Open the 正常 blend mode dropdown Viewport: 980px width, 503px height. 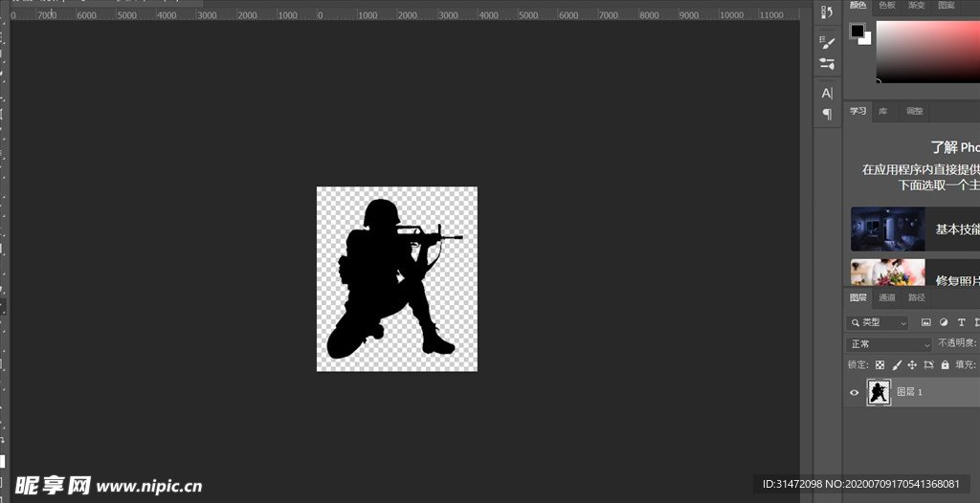coord(889,344)
